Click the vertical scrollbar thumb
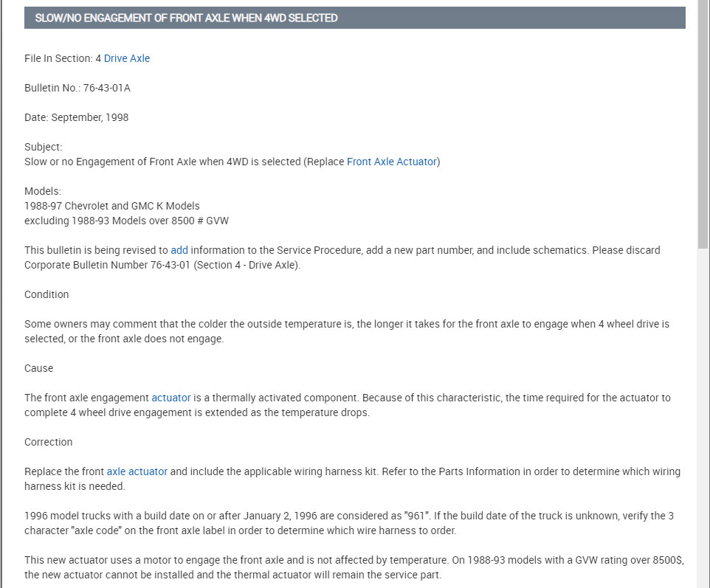Image resolution: width=710 pixels, height=588 pixels. (703, 125)
